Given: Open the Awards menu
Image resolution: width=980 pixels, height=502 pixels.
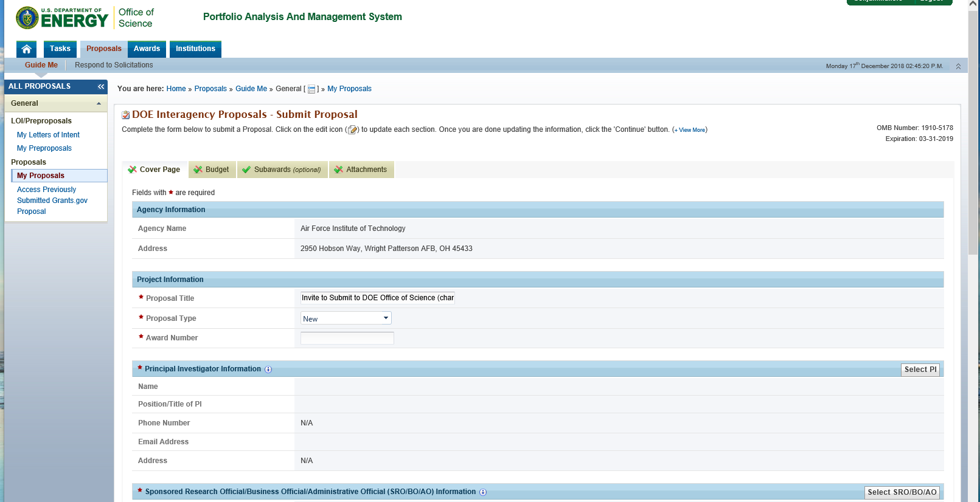Looking at the screenshot, I should click(x=147, y=49).
